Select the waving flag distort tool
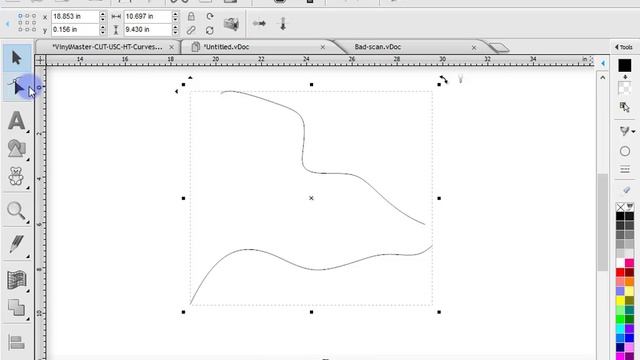This screenshot has height=360, width=640. pyautogui.click(x=17, y=280)
